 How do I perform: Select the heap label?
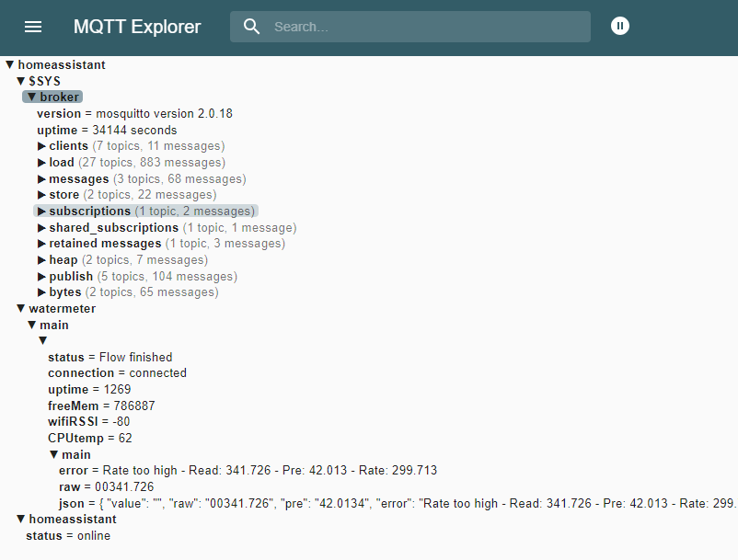coord(63,260)
